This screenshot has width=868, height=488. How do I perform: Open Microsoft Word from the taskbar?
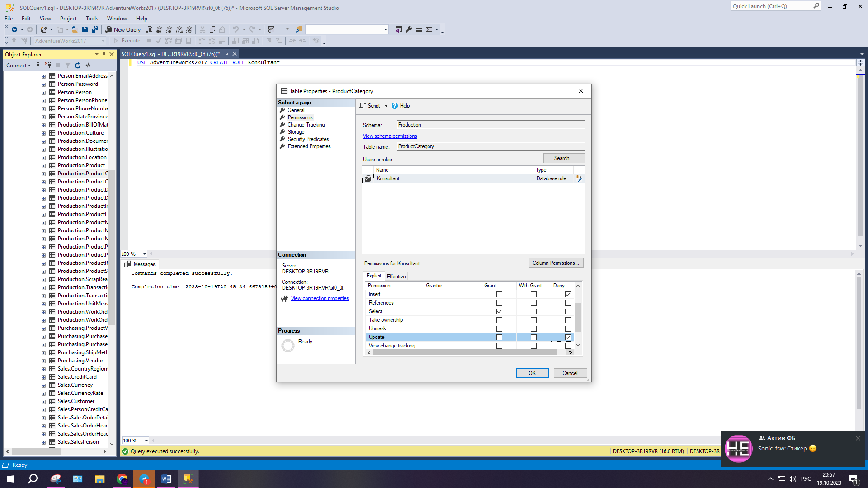166,479
